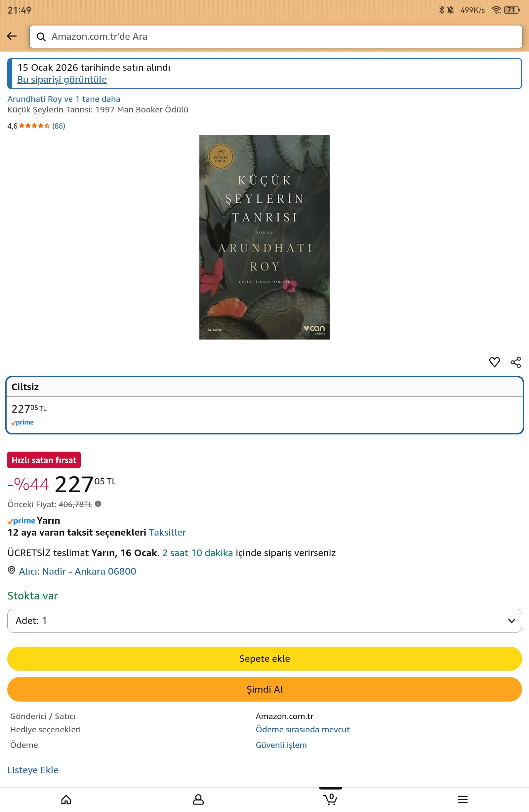Focus the Amazon.com.tr'de Ara search field
Viewport: 529px width, 812px height.
tap(276, 36)
